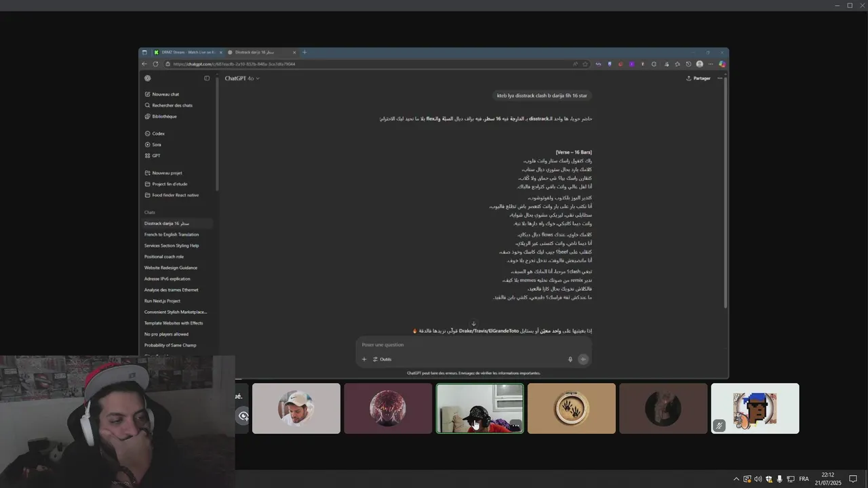The width and height of the screenshot is (868, 488).
Task: Open Food finder React native project
Action: (x=172, y=195)
